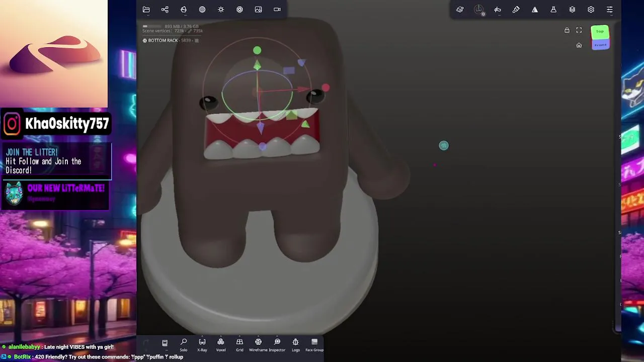644x362 pixels.
Task: Open the Post Process aperture menu
Action: pos(239,10)
